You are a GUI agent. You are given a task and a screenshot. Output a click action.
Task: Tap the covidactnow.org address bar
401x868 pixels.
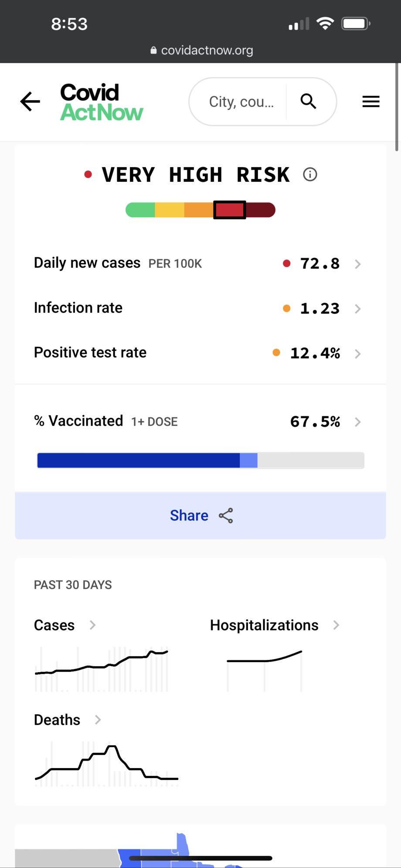200,50
